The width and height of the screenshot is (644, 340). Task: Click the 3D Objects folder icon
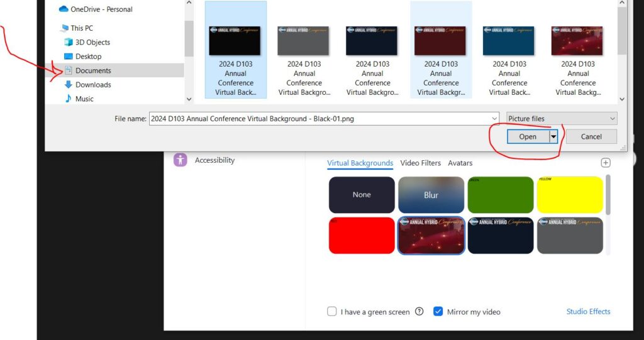click(x=69, y=42)
